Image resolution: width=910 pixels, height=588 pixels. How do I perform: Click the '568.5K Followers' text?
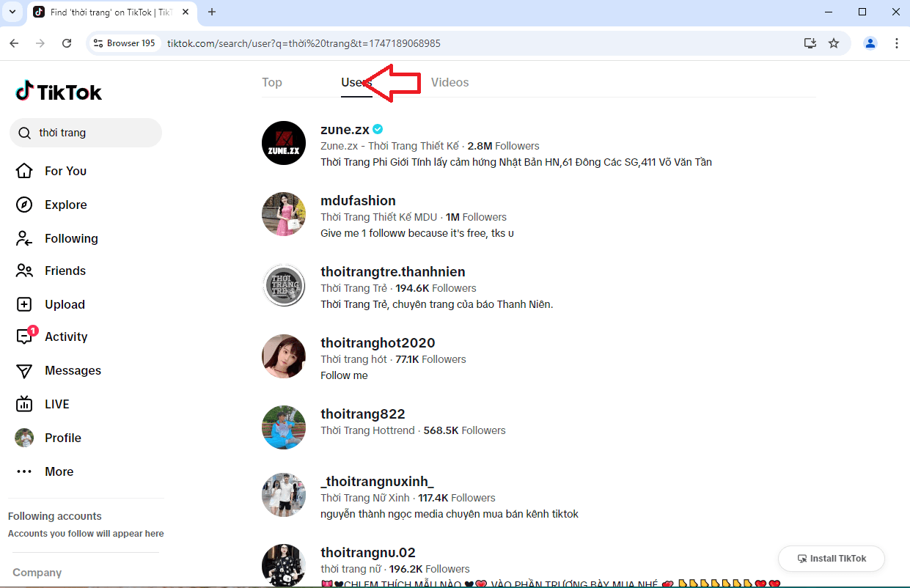(465, 430)
